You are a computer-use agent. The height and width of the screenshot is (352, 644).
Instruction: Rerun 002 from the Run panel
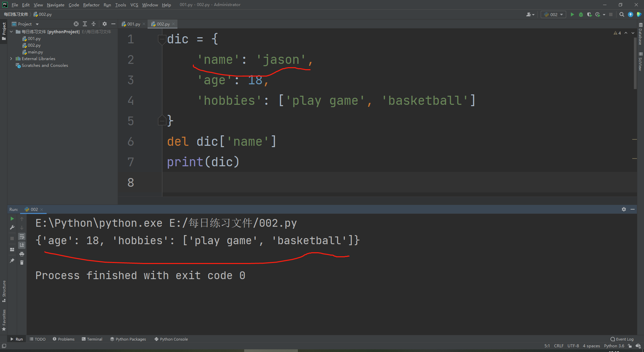point(12,219)
